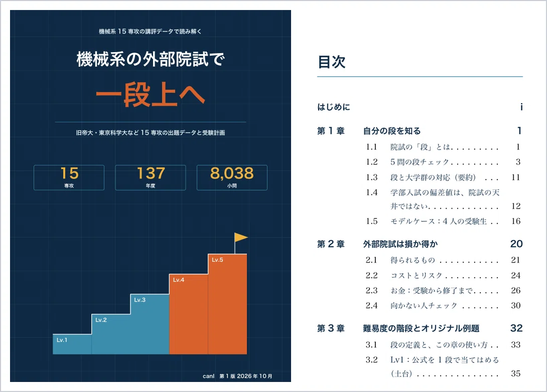Click the 15 専攻 stat box

(x=69, y=178)
